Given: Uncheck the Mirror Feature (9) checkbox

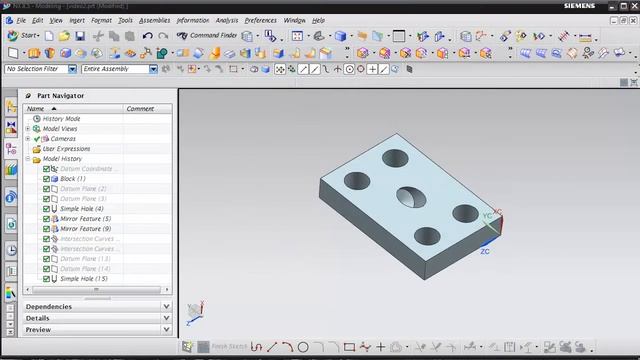Looking at the screenshot, I should point(46,229).
